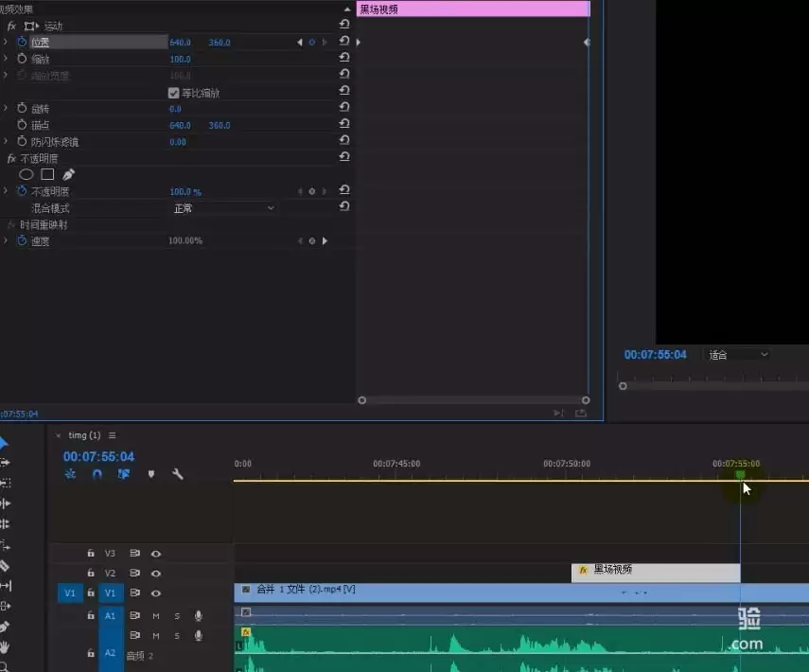Click the timeline timecode 00:07:55:04
Image resolution: width=809 pixels, height=672 pixels.
(98, 457)
